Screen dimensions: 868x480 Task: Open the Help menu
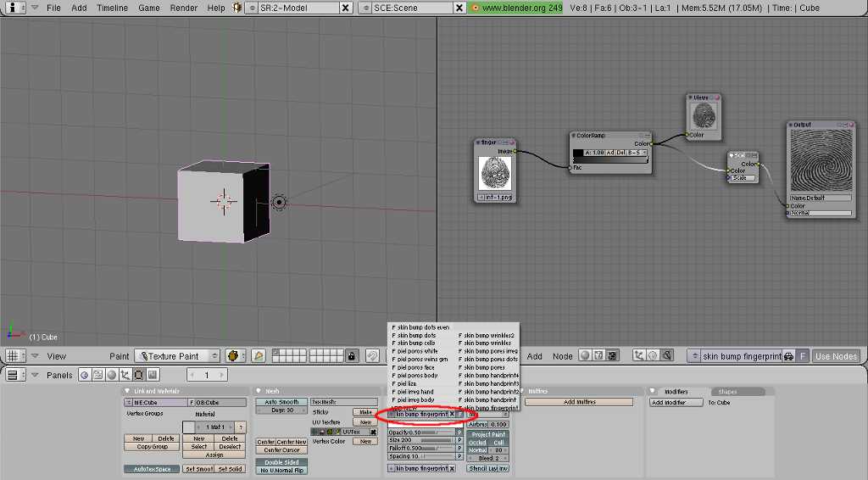216,8
